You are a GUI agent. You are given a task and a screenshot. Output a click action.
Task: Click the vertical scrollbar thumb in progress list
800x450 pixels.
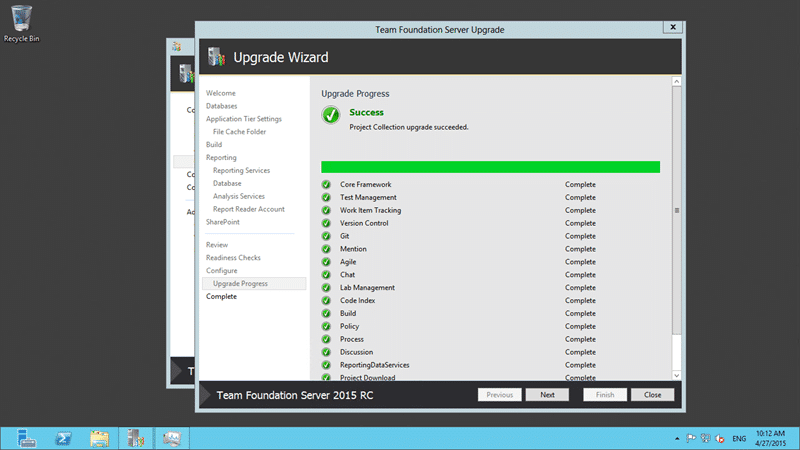[x=677, y=210]
